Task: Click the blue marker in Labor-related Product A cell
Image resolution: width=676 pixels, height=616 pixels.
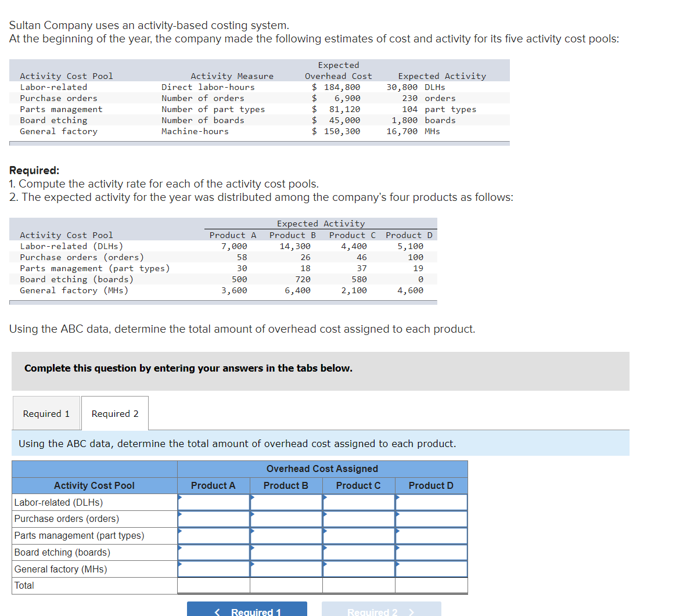Action: [179, 497]
